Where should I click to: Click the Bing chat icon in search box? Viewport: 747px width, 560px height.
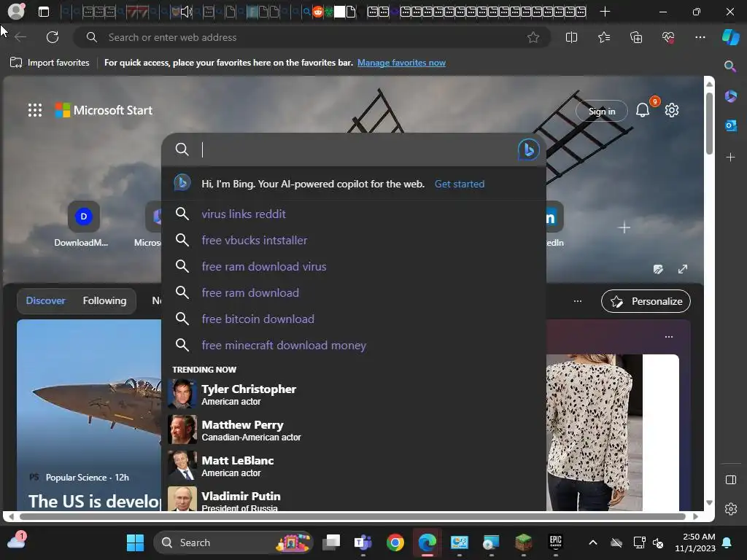(528, 149)
